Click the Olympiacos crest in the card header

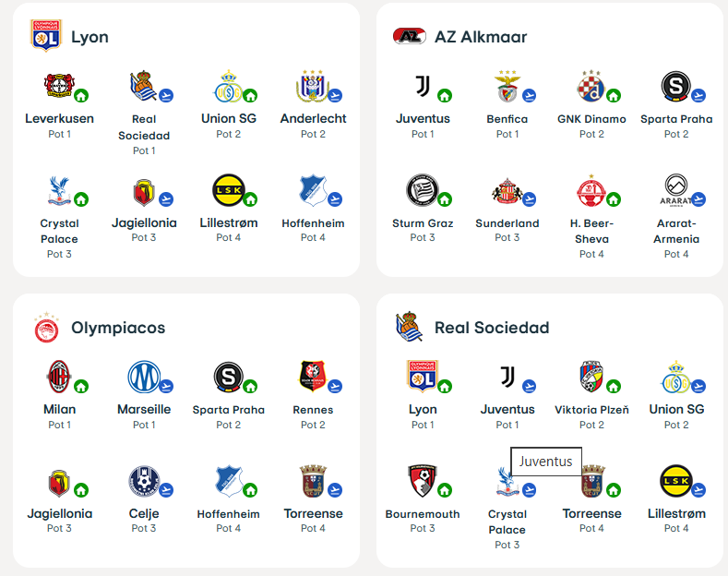pos(46,328)
